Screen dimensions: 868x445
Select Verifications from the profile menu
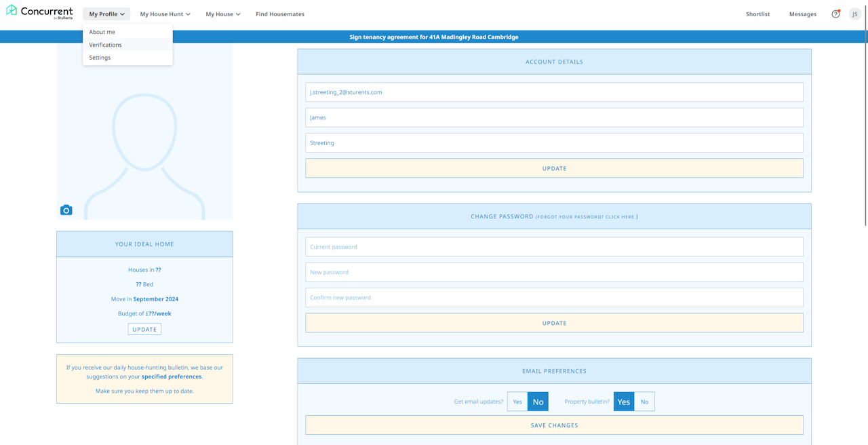pyautogui.click(x=106, y=45)
